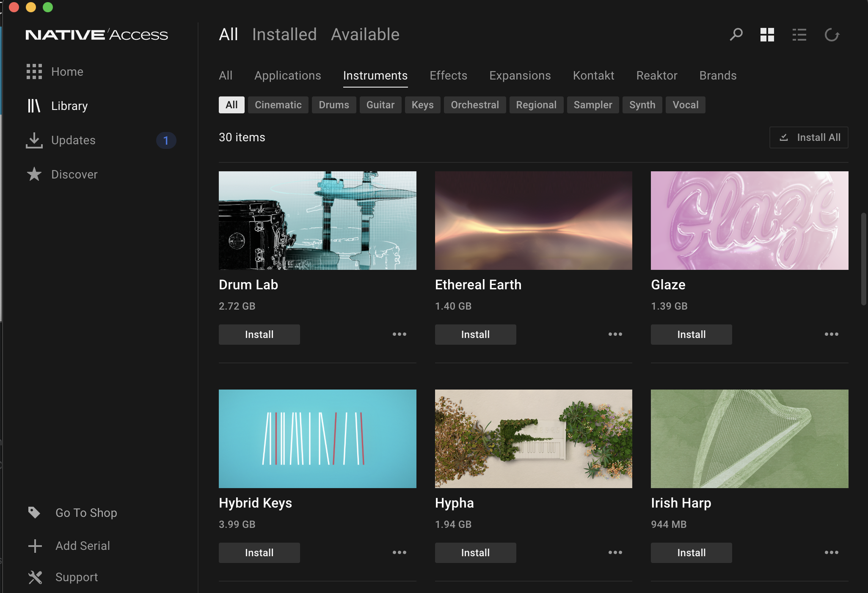
Task: Expand Hypha three-dot options menu
Action: pos(615,553)
